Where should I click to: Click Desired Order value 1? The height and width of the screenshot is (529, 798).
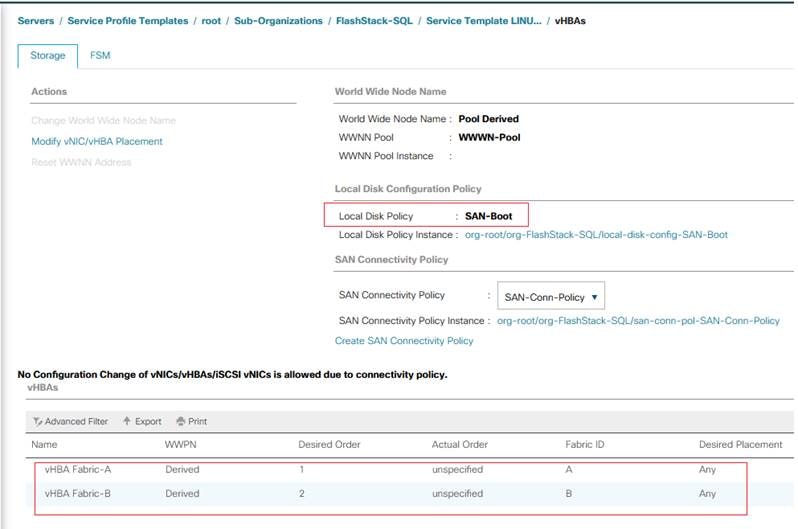pyautogui.click(x=302, y=469)
